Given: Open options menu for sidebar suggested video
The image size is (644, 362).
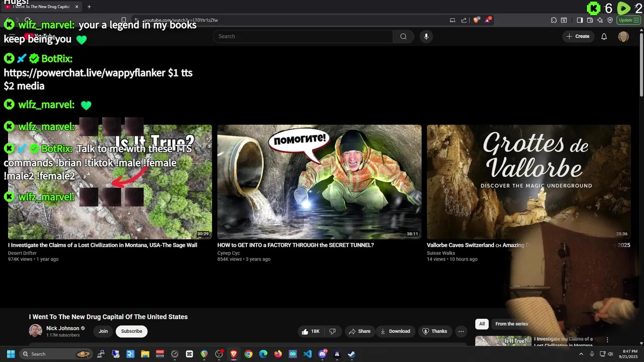Looking at the screenshot, I should (x=607, y=340).
